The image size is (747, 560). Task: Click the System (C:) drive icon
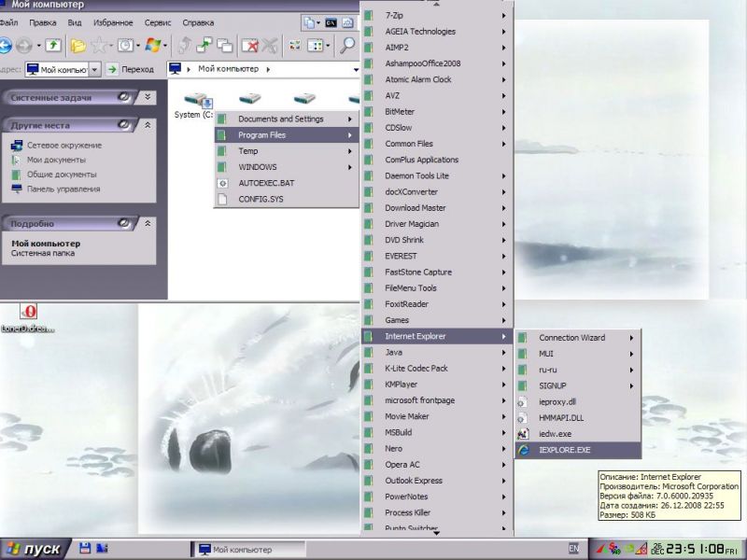(196, 99)
